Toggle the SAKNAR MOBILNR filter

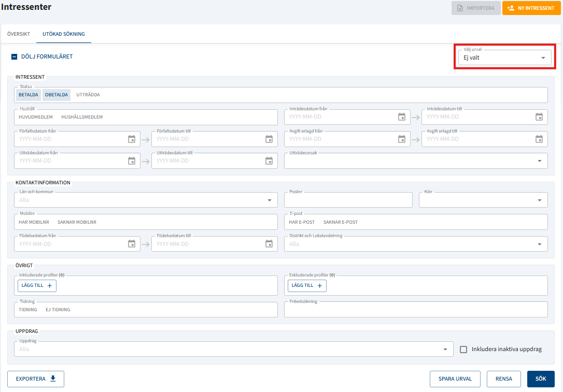click(77, 222)
